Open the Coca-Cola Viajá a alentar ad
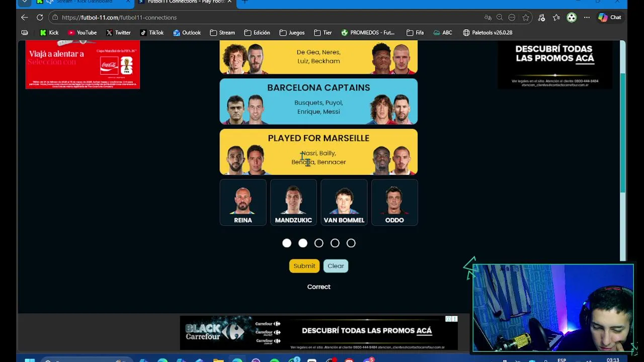This screenshot has width=644, height=362. [x=83, y=65]
